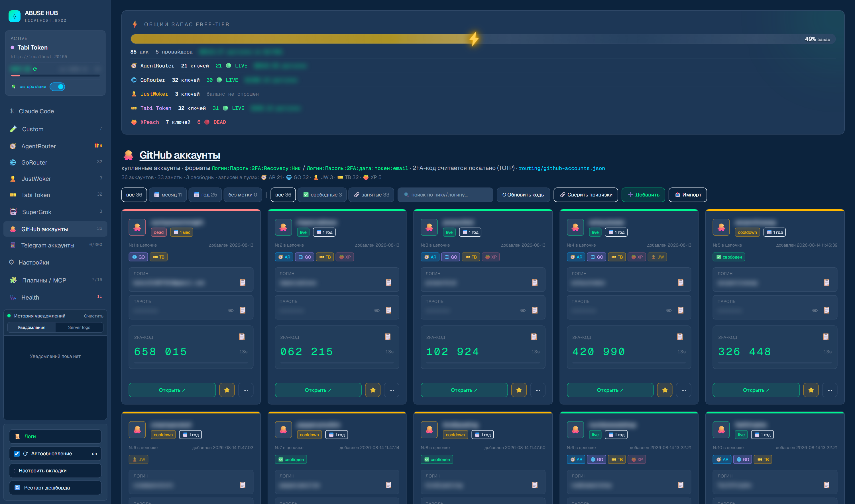Screen dimensions: 855x504
Task: Click account №1 avatar icon
Action: 137,227
